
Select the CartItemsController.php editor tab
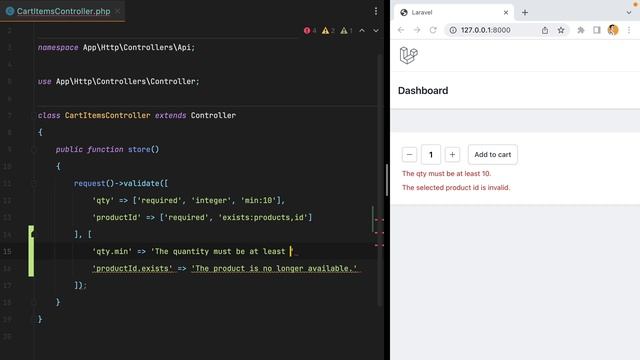pyautogui.click(x=63, y=11)
